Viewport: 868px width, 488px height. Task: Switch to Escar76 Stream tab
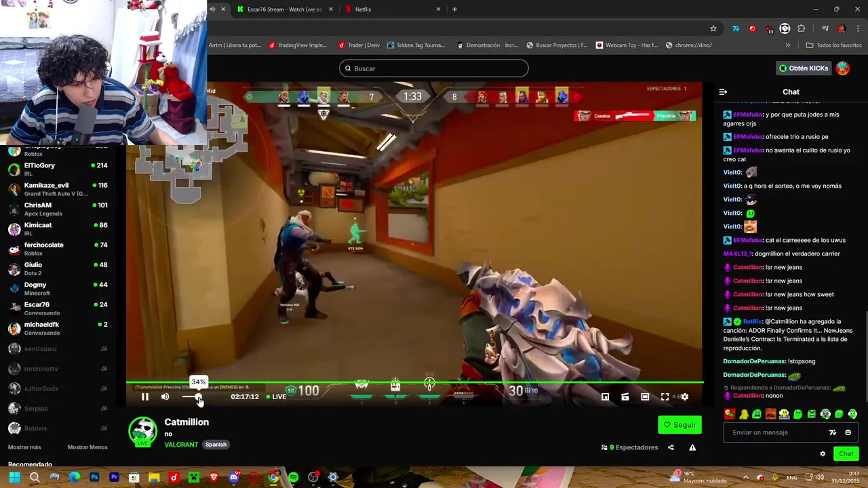pyautogui.click(x=284, y=9)
